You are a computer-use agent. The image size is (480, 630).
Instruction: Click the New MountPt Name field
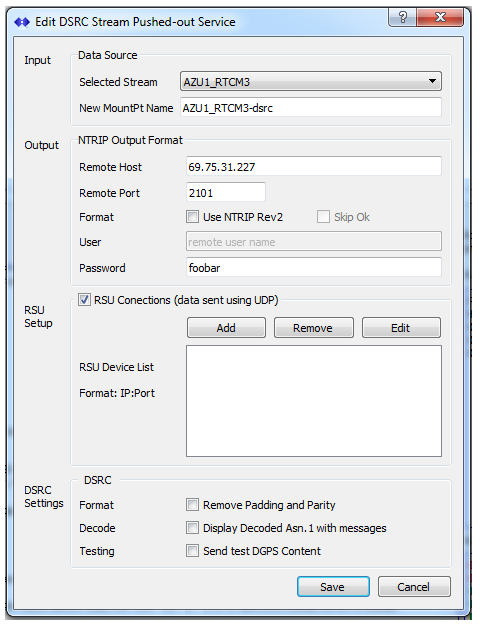[x=310, y=108]
